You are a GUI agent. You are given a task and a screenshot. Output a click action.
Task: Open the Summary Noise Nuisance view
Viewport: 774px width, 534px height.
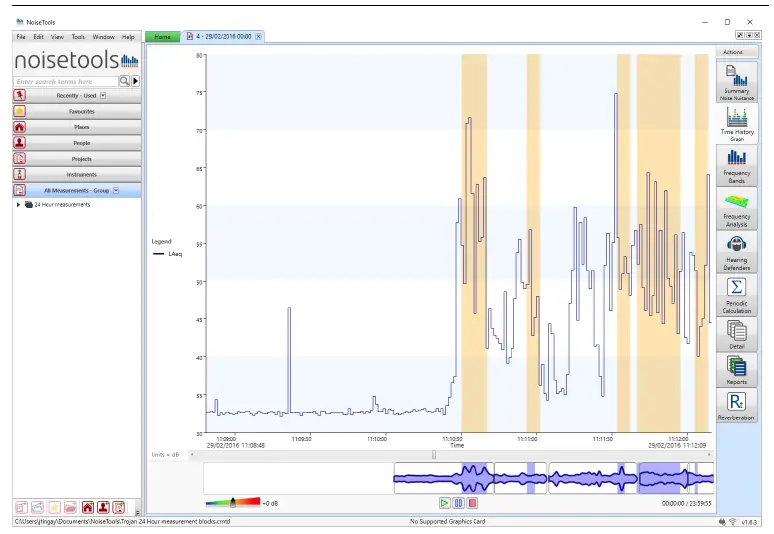click(736, 82)
